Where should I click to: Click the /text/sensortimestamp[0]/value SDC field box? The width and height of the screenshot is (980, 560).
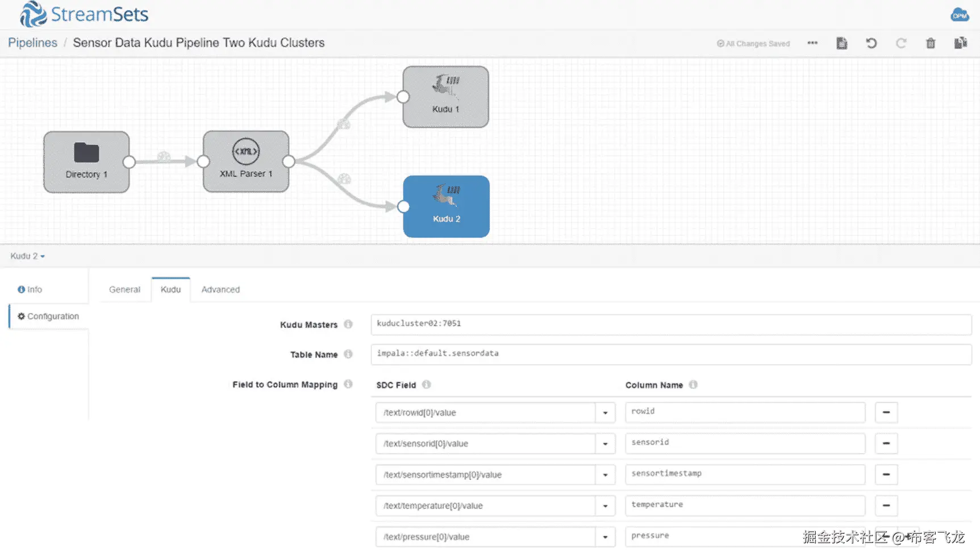(486, 475)
